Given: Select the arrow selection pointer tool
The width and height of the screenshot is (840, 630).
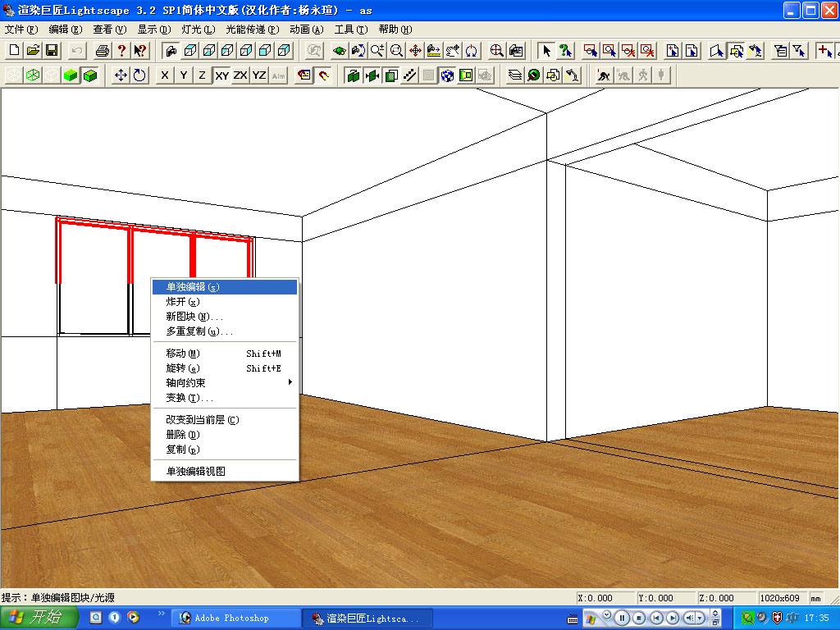Looking at the screenshot, I should pos(546,50).
